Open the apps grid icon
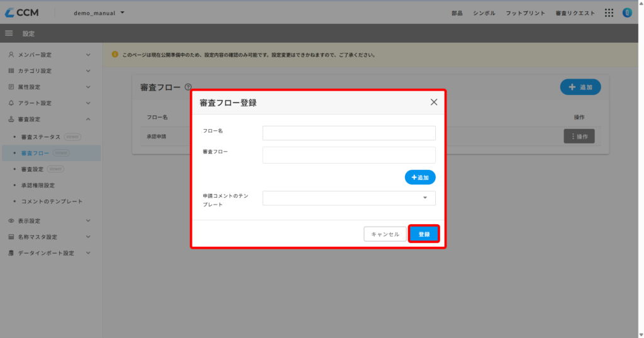The height and width of the screenshot is (338, 644). coord(609,13)
